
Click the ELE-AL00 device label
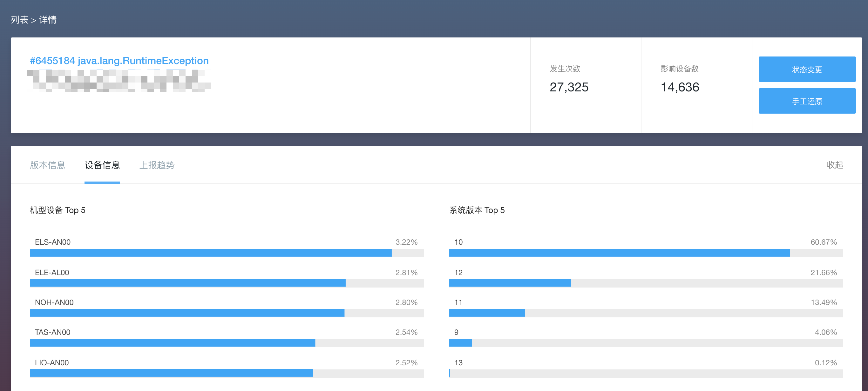(x=52, y=272)
